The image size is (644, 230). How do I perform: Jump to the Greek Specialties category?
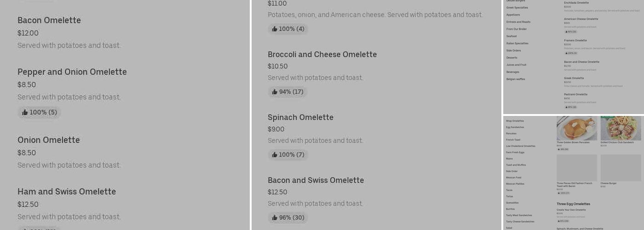[517, 8]
